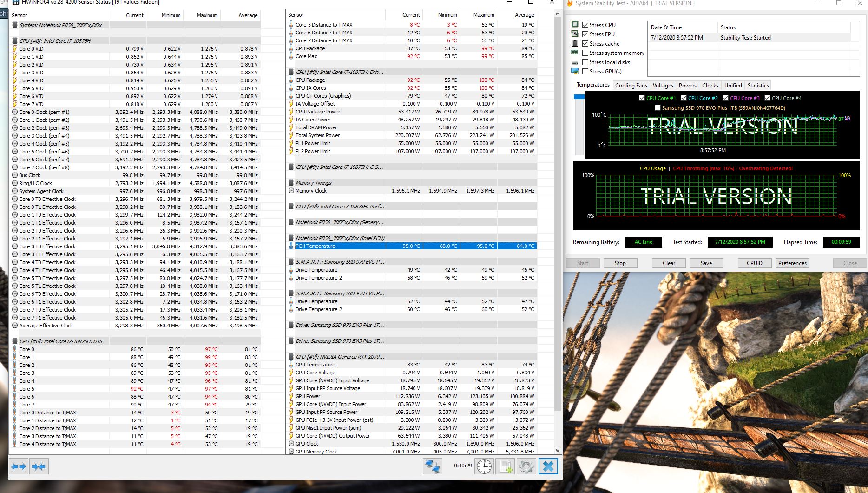The image size is (868, 493).
Task: Toggle CPU Core #2 graph checkbox
Action: (684, 98)
